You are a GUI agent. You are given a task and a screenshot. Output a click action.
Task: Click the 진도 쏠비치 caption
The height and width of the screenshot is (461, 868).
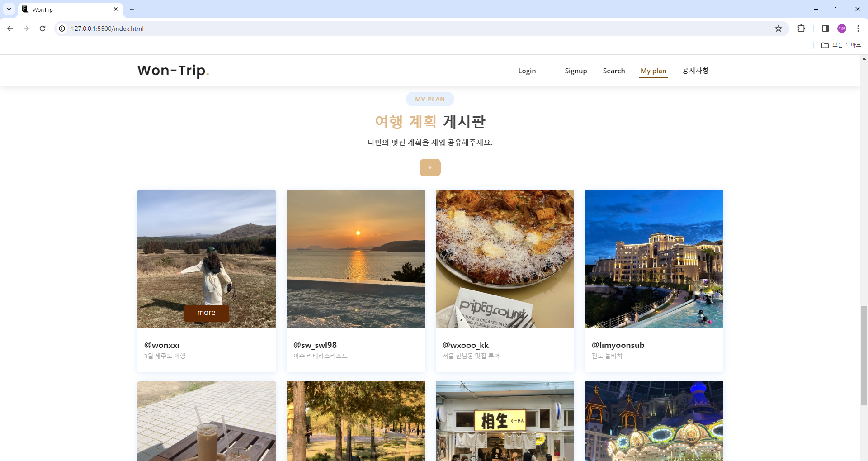[607, 356]
